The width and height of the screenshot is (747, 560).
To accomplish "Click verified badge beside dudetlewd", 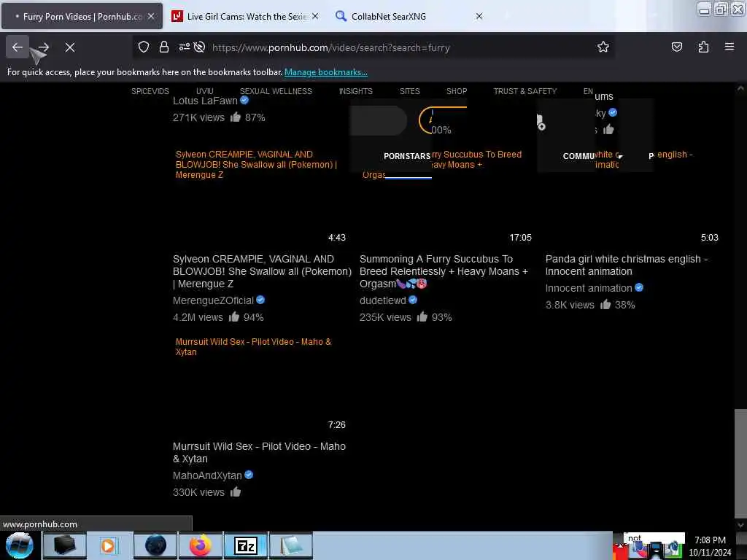I will point(413,300).
